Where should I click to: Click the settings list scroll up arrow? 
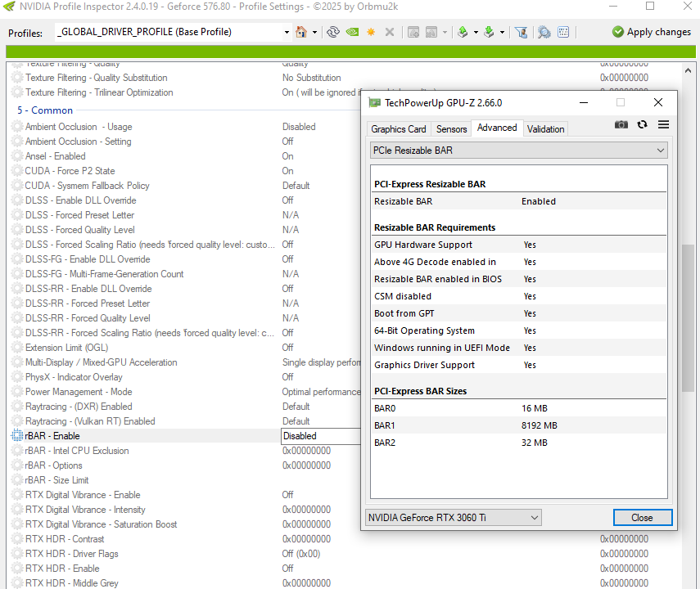(x=688, y=70)
